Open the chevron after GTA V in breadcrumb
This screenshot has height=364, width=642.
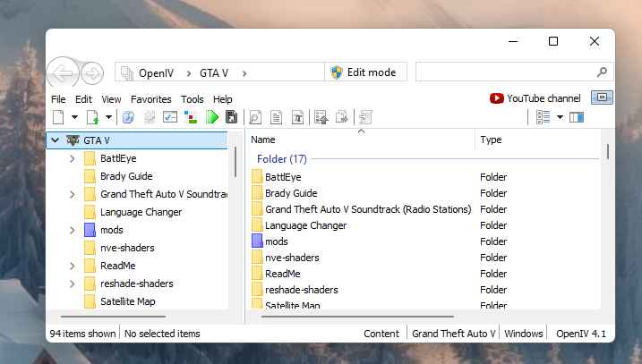[x=244, y=73]
